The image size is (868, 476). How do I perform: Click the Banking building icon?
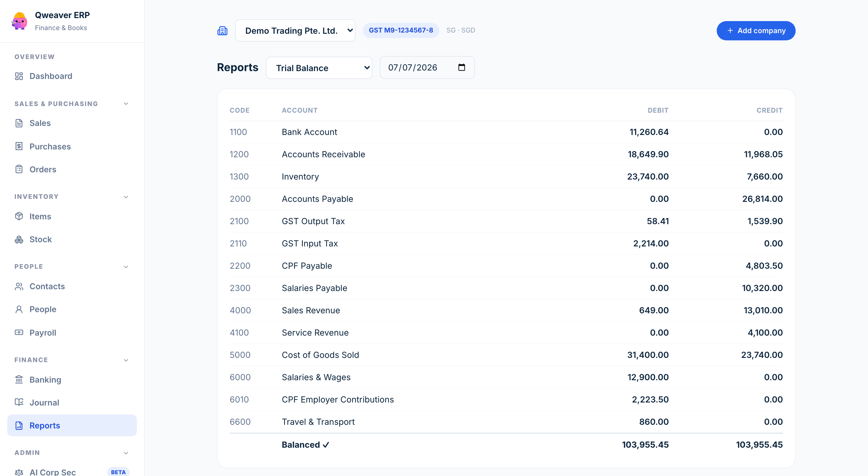19,380
